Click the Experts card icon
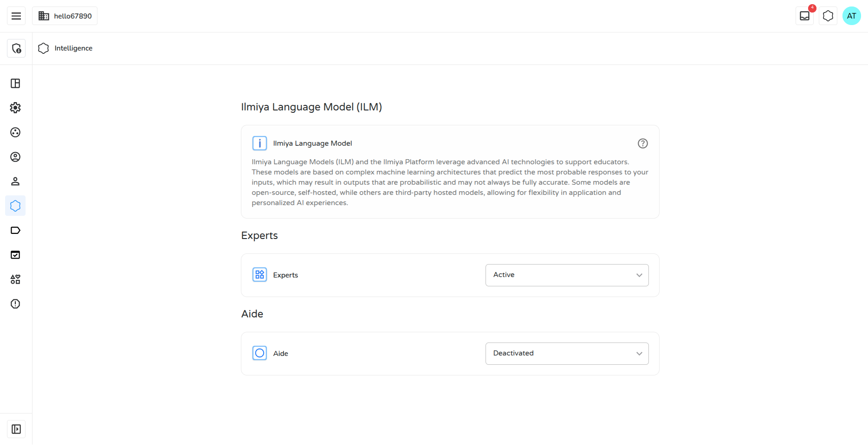This screenshot has width=868, height=446. click(259, 275)
